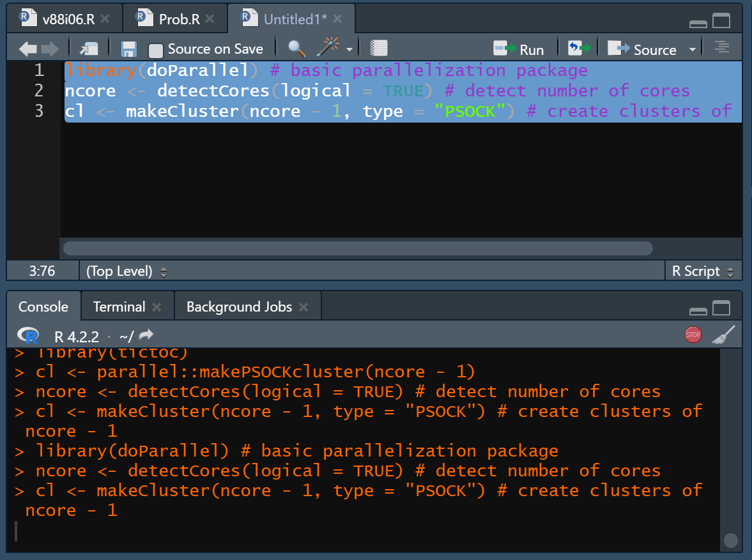Close the Untitled1* tab
The width and height of the screenshot is (752, 560).
tap(337, 19)
